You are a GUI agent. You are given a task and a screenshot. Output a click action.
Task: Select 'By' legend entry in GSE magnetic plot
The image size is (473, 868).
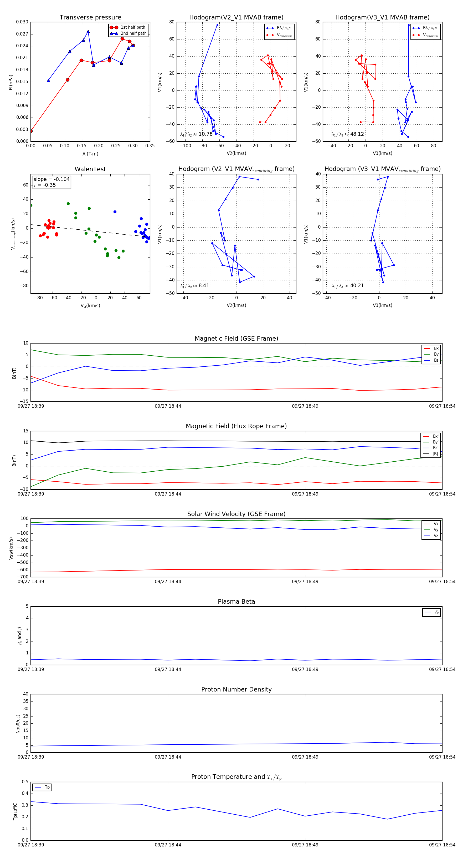pos(431,355)
